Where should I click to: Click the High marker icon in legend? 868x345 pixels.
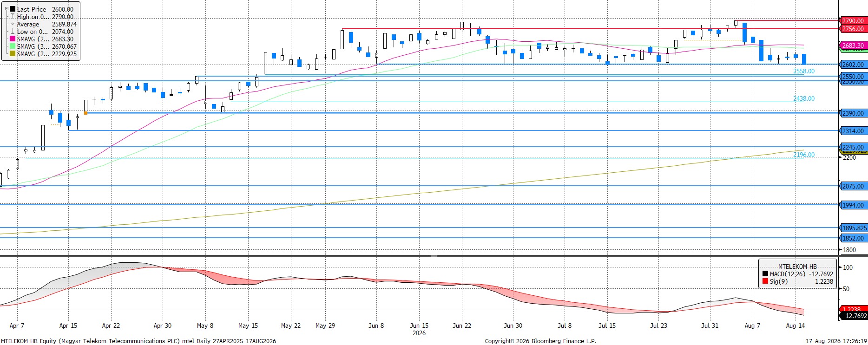coord(13,17)
